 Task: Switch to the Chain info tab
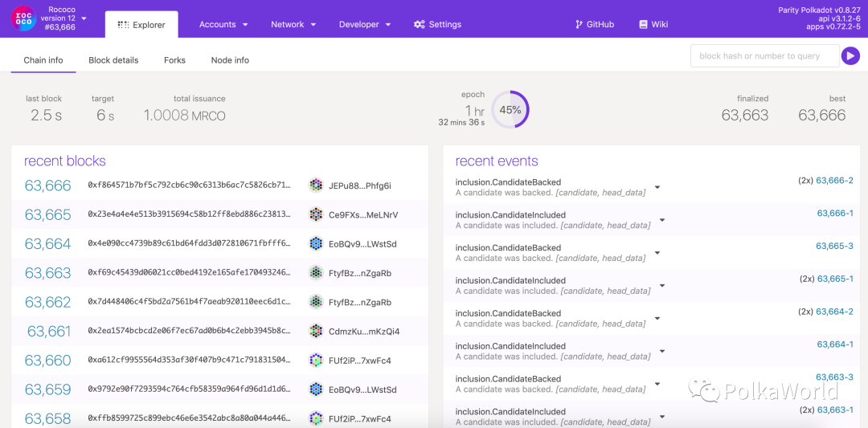[x=43, y=59]
